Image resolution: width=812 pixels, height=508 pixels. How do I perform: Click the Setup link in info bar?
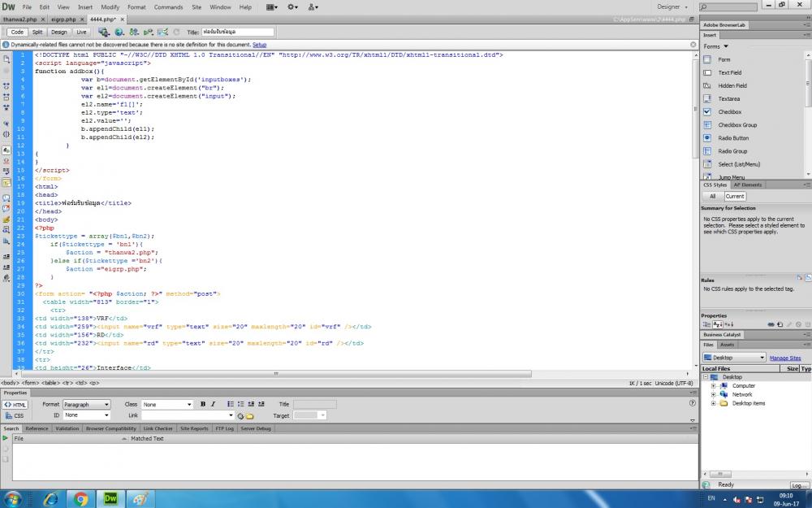[260, 45]
